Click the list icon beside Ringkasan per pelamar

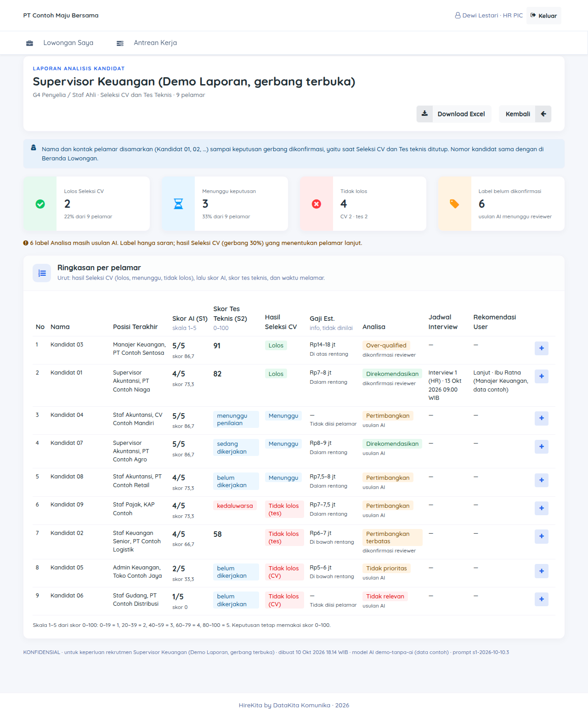click(x=42, y=273)
